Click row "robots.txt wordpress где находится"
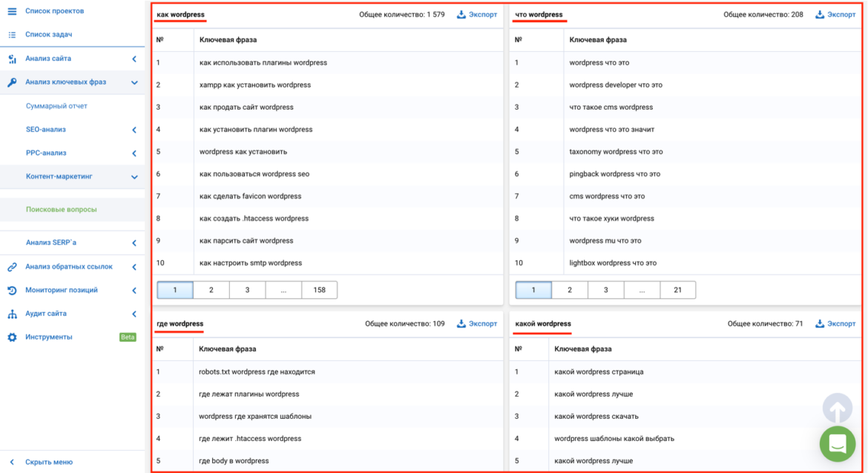Viewport: 868px width, 473px height. (x=327, y=371)
